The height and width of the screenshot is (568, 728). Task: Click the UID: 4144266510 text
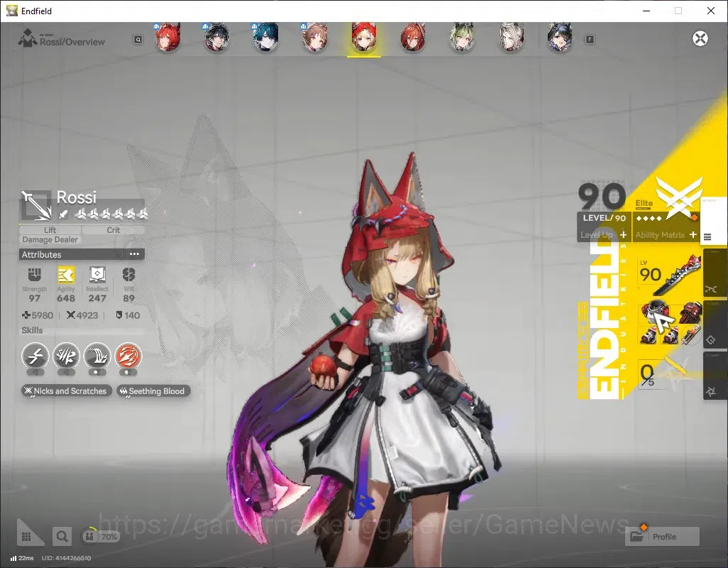[x=66, y=558]
